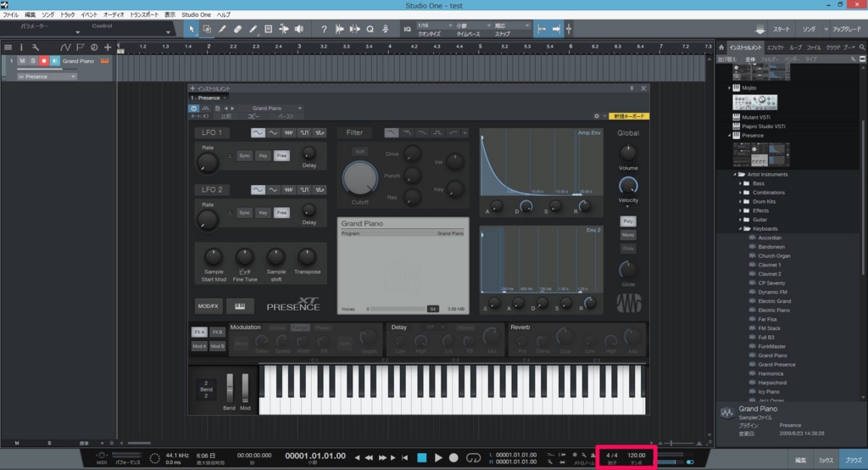The height and width of the screenshot is (470, 868).
Task: Click the Mod wheel slider
Action: point(245,388)
